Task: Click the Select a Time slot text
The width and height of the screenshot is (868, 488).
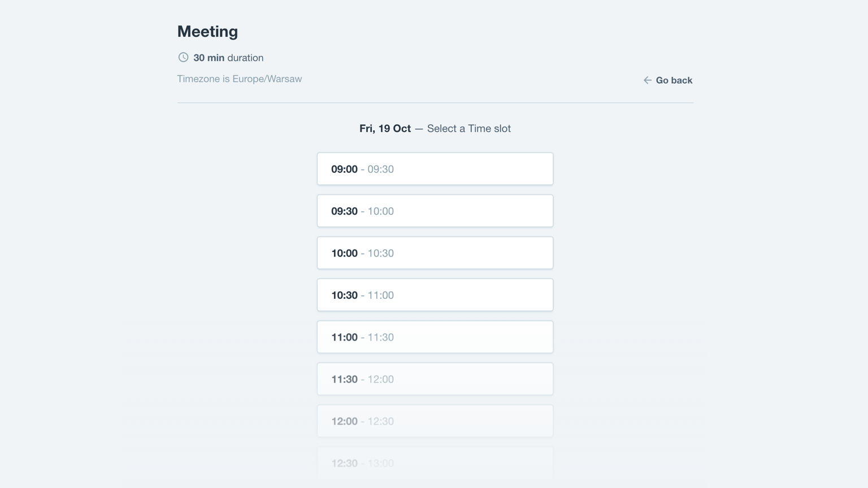Action: (x=469, y=128)
